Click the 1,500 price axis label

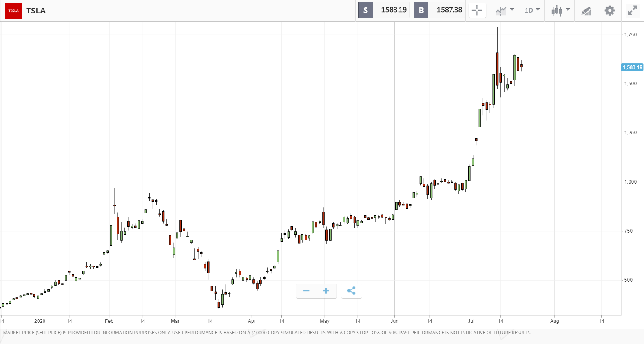631,84
